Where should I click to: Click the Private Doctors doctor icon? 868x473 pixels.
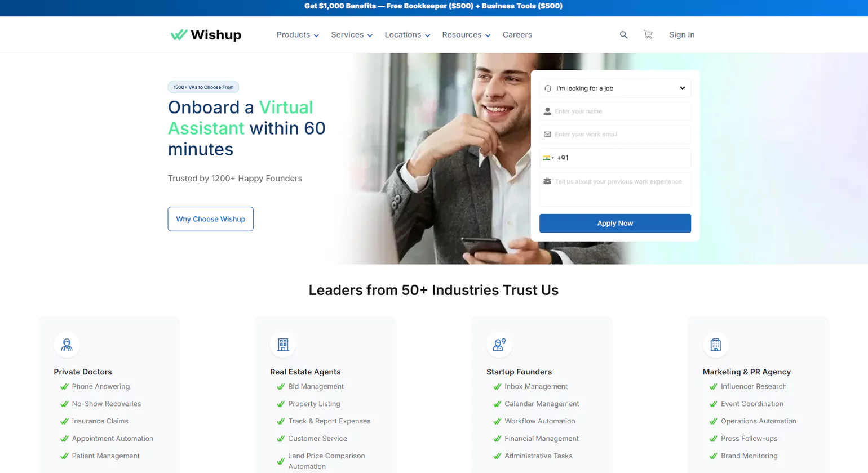[x=67, y=345]
